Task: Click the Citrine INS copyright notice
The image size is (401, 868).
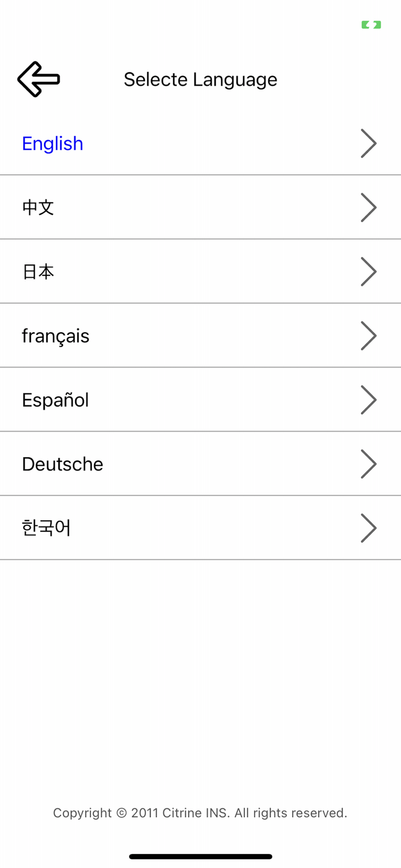Action: click(x=200, y=812)
